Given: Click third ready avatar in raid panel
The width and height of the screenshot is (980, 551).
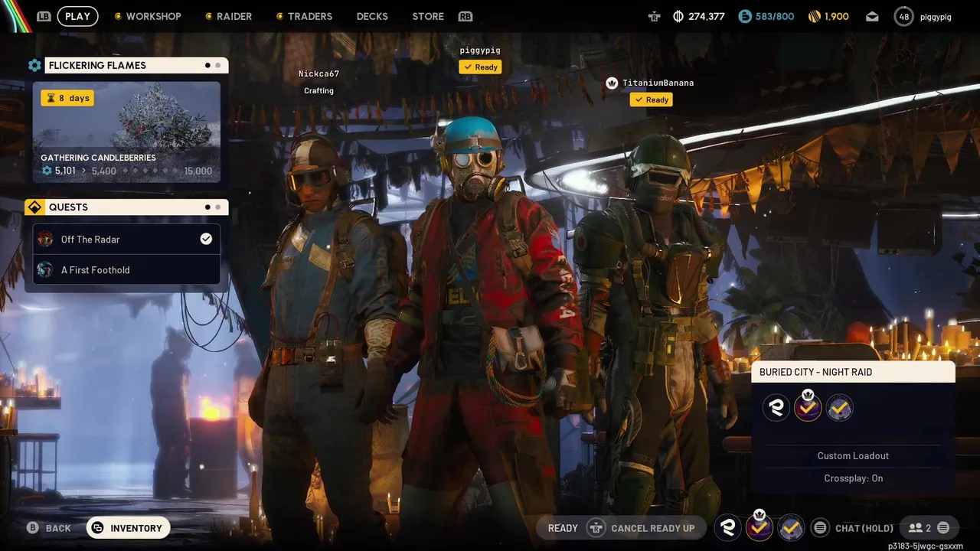Looking at the screenshot, I should point(840,408).
